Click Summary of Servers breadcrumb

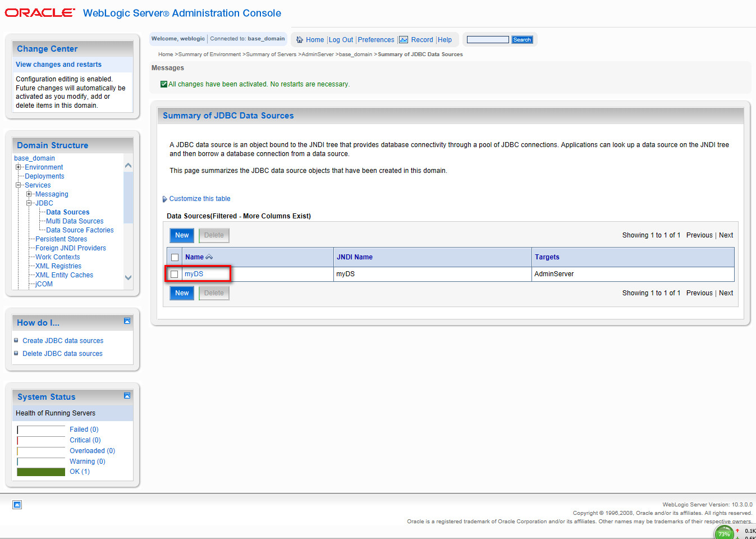(271, 54)
